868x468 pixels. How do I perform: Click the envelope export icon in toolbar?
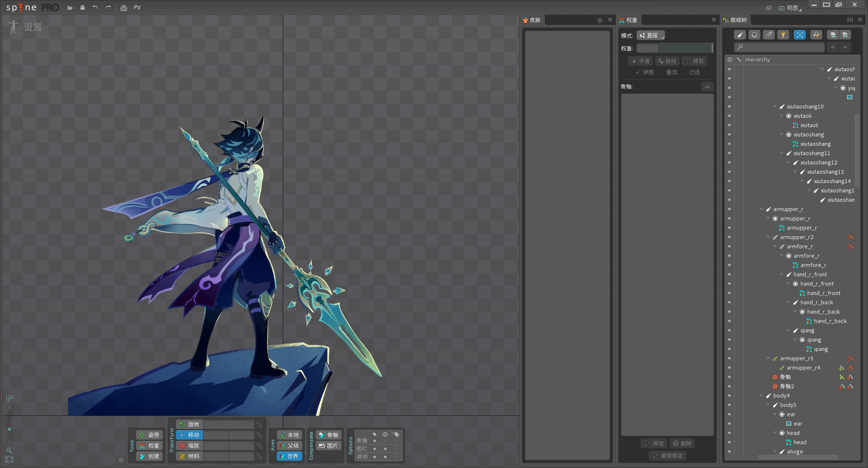tap(124, 7)
